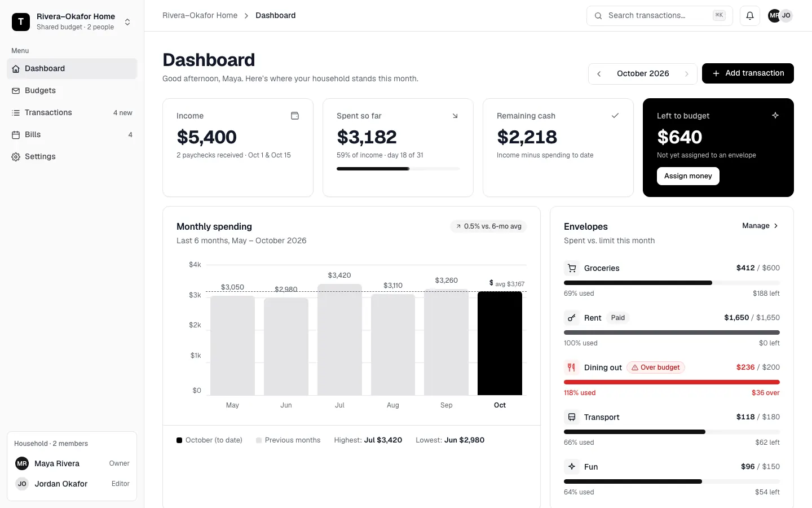Click the JO user avatar in header

(786, 16)
